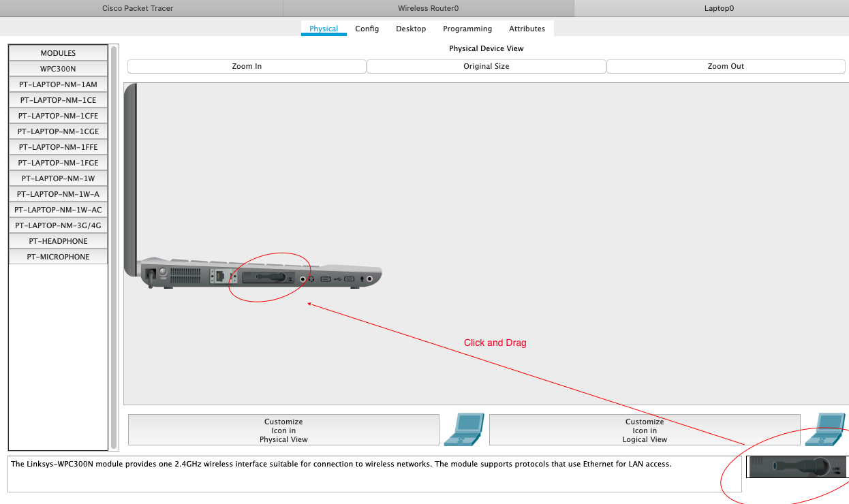Click the WPC300N module preview image
This screenshot has height=504, width=849.
(797, 467)
